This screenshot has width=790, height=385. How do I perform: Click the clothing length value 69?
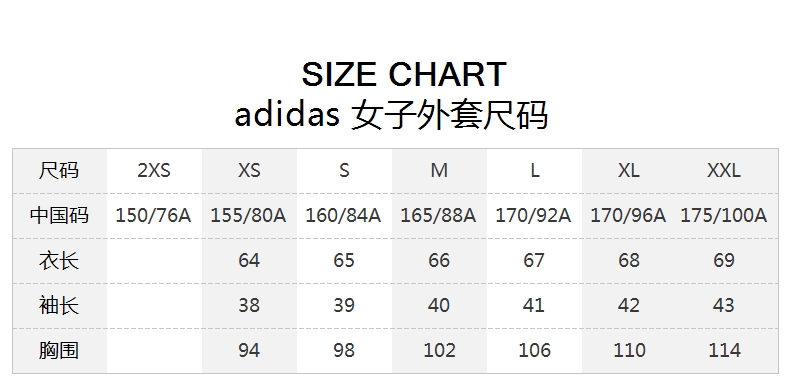724,261
